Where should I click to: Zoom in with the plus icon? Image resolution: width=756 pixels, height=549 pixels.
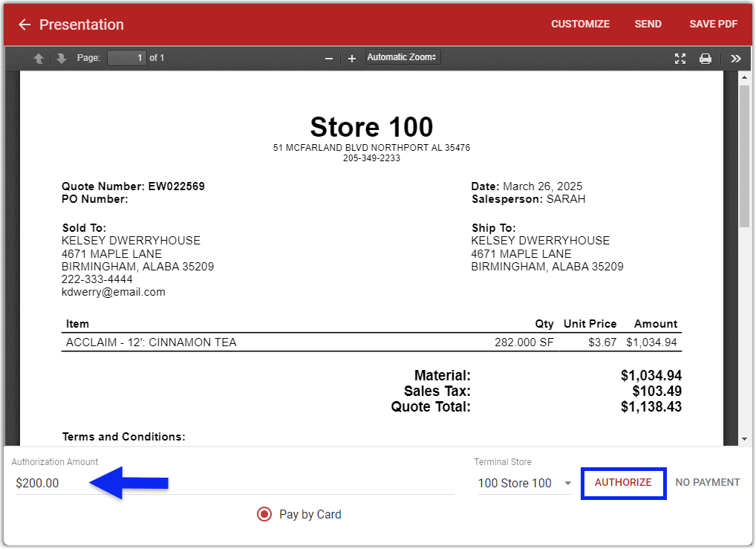[x=352, y=59]
